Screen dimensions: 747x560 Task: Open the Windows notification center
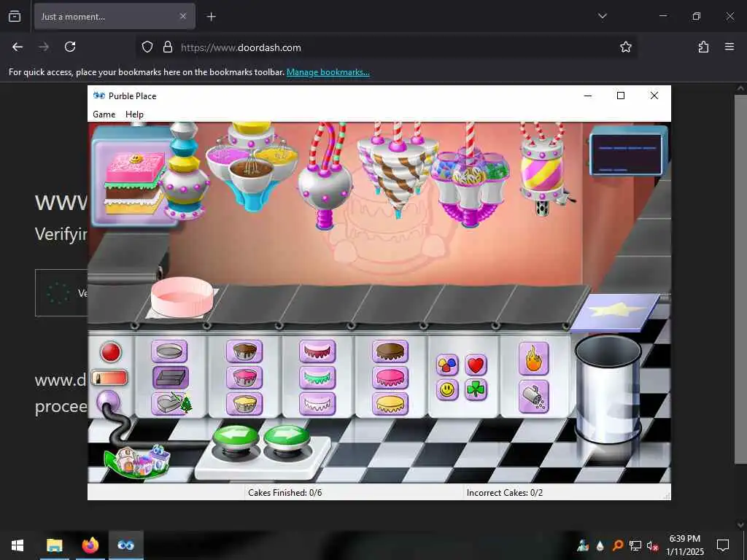click(x=723, y=545)
